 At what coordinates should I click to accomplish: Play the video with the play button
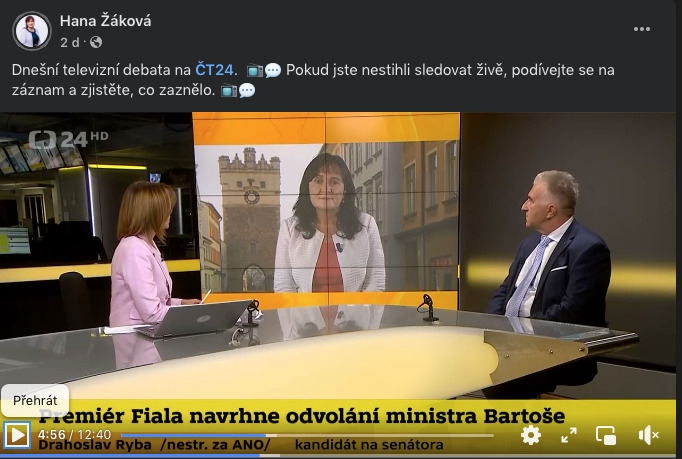17,435
